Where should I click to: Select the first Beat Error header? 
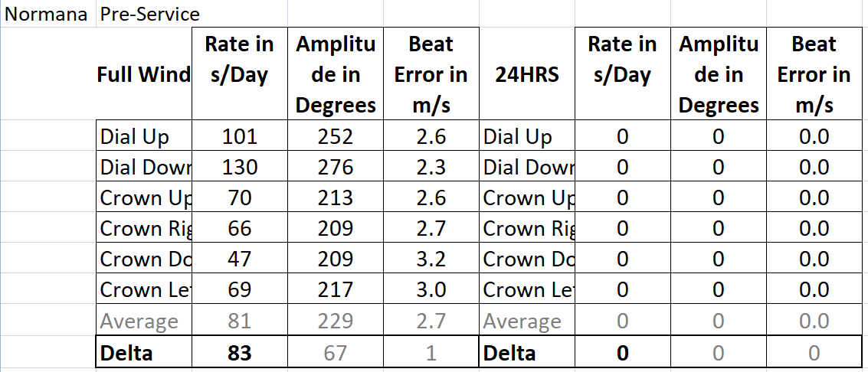pos(431,75)
